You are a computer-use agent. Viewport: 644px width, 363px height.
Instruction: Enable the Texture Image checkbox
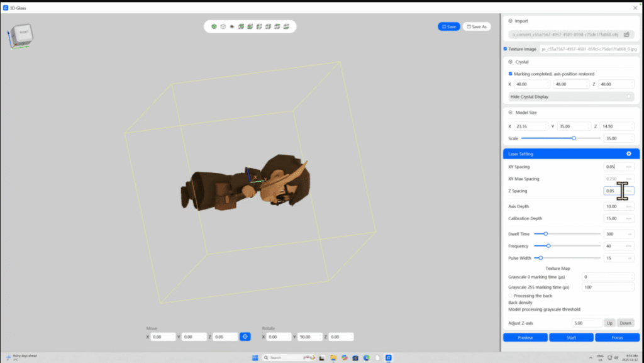pos(505,49)
